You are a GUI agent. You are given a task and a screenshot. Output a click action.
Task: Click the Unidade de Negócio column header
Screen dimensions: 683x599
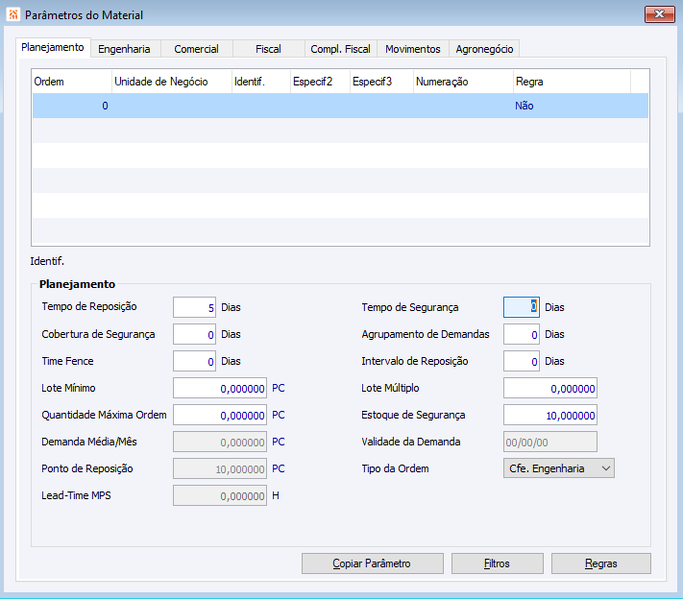[172, 81]
